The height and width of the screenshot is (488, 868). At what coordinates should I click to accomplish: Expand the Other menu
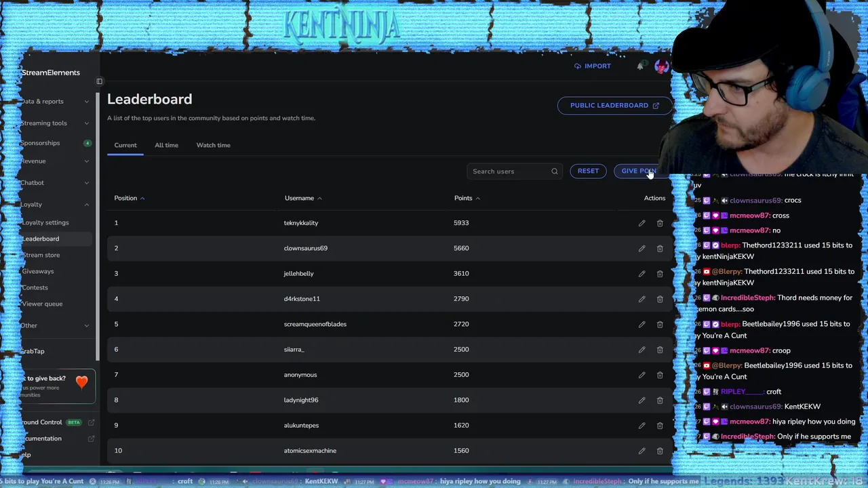tap(55, 325)
